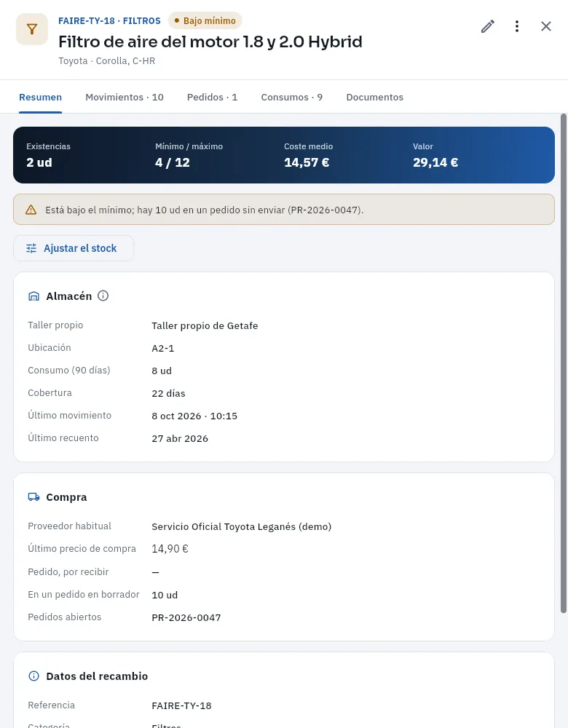This screenshot has height=728, width=568.
Task: Go to the Documentos tab
Action: tap(375, 97)
